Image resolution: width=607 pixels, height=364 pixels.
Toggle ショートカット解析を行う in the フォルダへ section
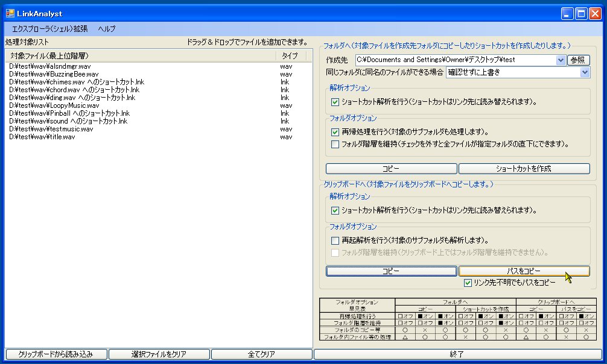tap(335, 102)
